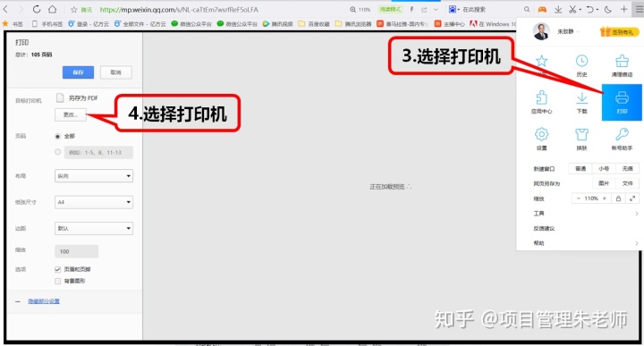This screenshot has height=346, width=644.
Task: Open the search engine selector dropdown
Action: pos(453,9)
